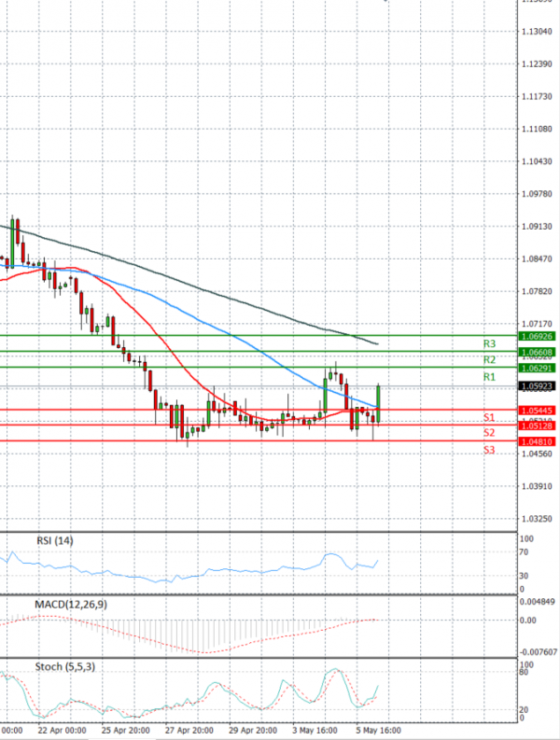The image size is (560, 740).
Task: Click the R1 price tag 1.06291
Action: (x=537, y=368)
